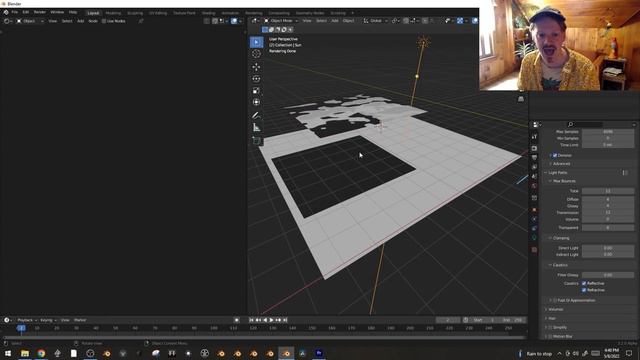Enable the Simplify checkbox
Screen dimensions: 640x360
click(x=551, y=327)
